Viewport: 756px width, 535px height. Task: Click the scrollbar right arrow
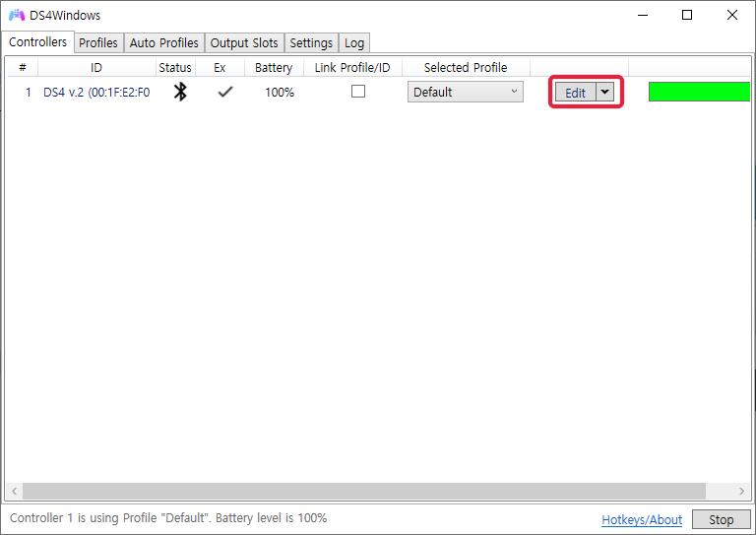click(x=741, y=491)
